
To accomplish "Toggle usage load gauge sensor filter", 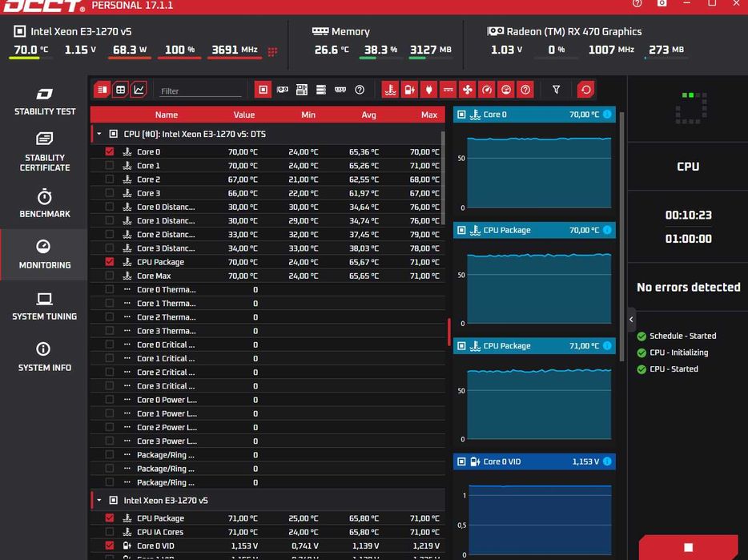I will coord(506,90).
